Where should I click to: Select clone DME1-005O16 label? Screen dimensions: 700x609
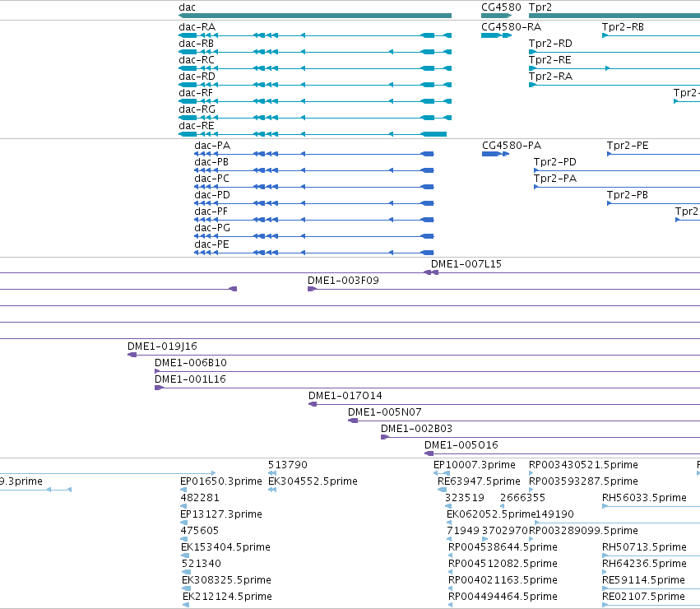tap(461, 445)
